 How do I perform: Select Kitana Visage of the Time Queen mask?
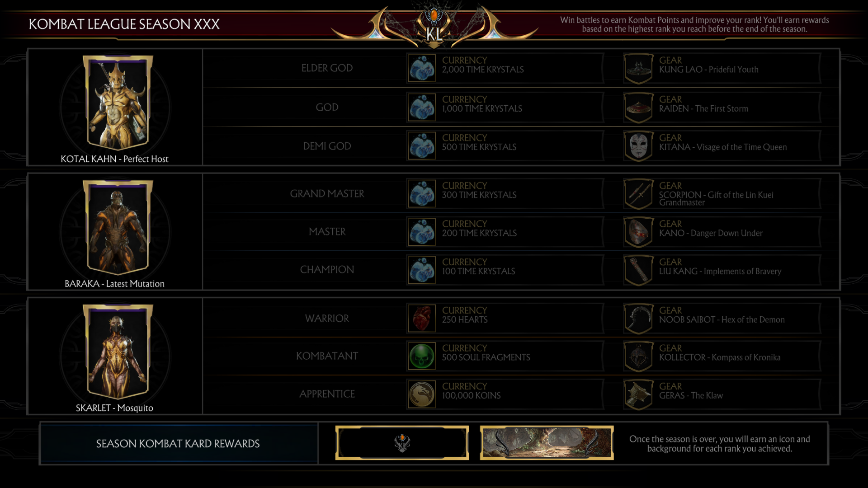(x=639, y=146)
